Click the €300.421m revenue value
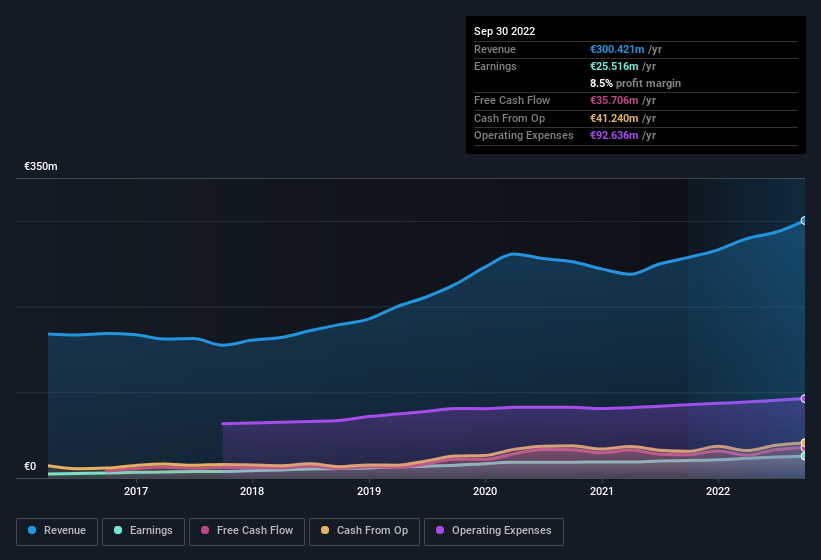Viewport: 821px width, 560px height. coord(617,49)
